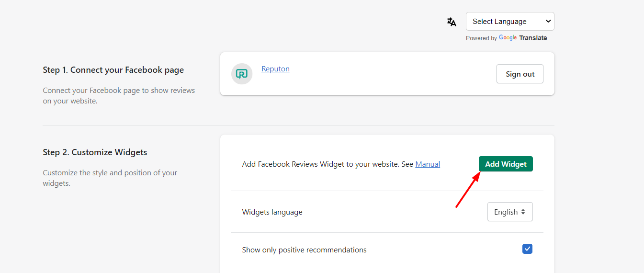The image size is (644, 273).
Task: Uncheck Show only positive recommendations checkbox
Action: 527,249
